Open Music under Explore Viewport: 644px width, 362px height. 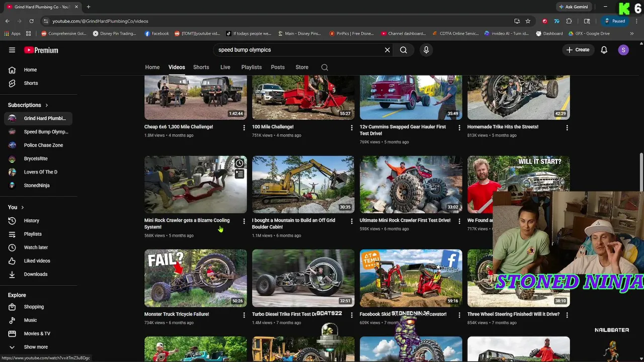pos(39,320)
